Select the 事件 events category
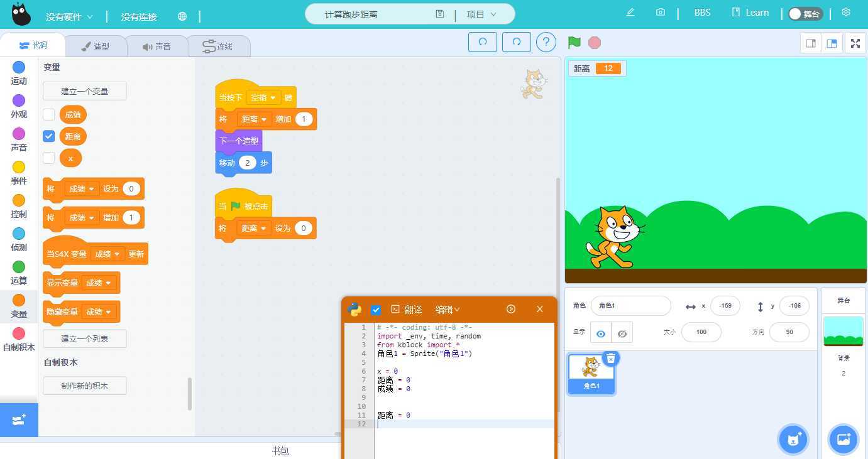868x459 pixels. 19,173
